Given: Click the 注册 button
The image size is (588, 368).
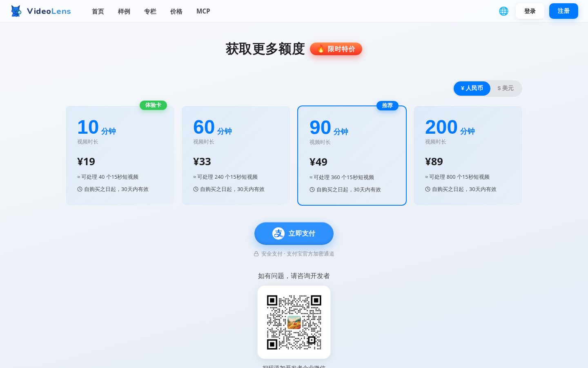Looking at the screenshot, I should (563, 11).
